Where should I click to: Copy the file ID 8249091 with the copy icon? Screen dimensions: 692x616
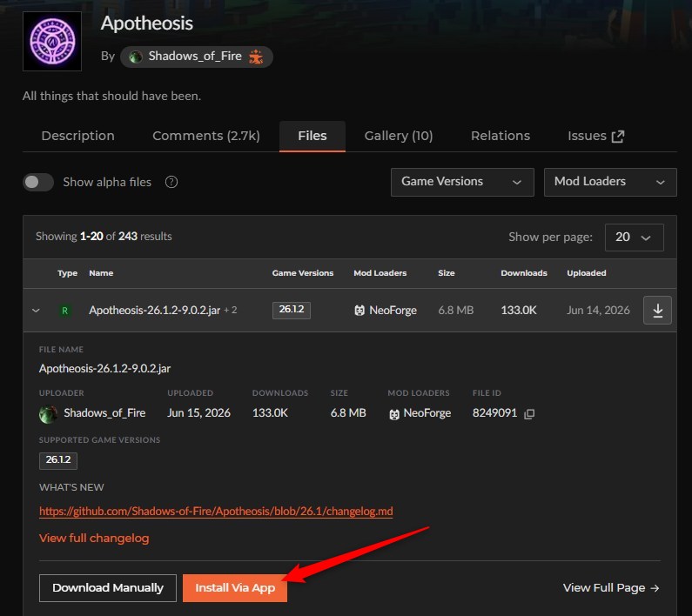529,413
